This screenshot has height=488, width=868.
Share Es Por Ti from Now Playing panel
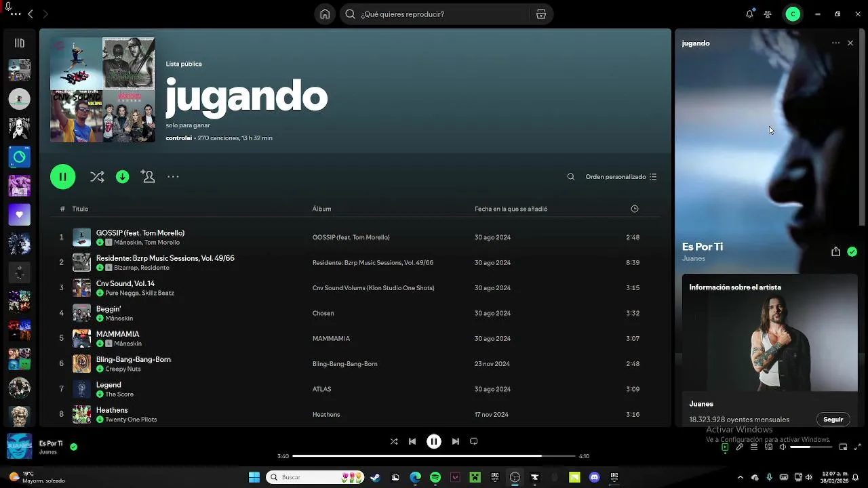click(835, 251)
